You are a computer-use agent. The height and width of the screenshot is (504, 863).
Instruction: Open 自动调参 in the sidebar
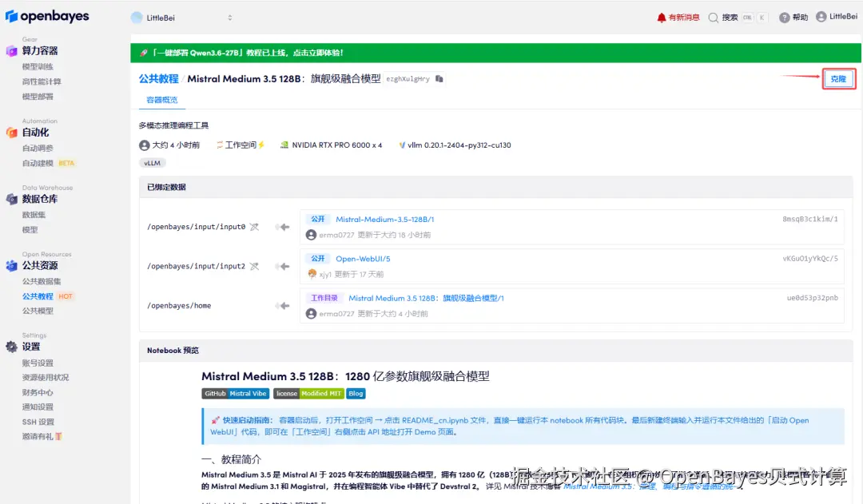(38, 148)
